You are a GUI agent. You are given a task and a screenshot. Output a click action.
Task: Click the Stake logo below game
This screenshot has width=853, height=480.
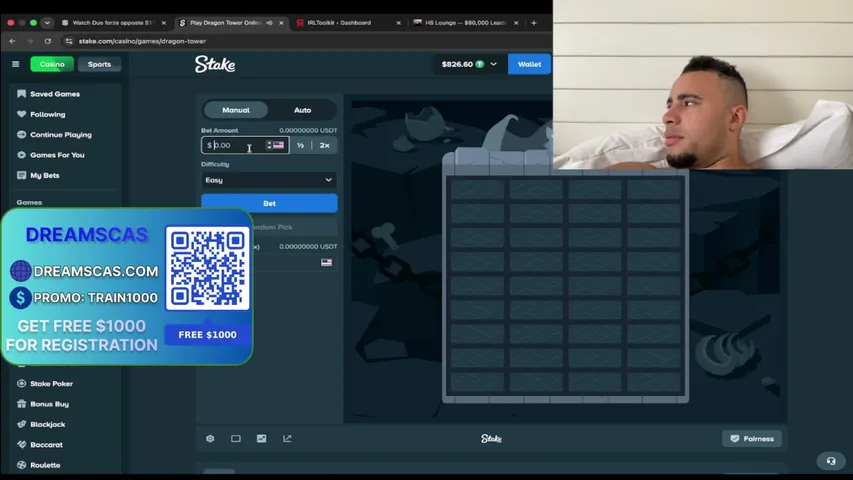(x=491, y=439)
